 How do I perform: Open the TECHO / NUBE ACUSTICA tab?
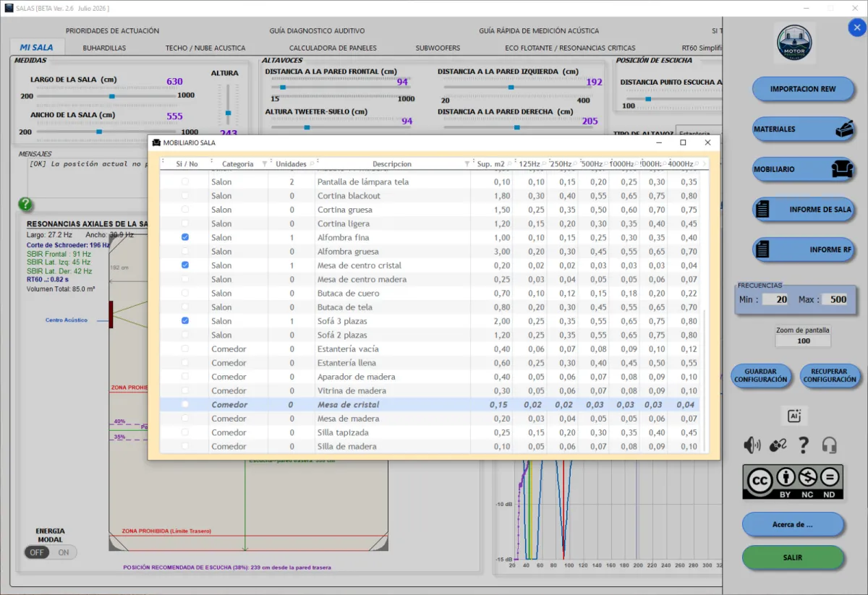pyautogui.click(x=205, y=48)
